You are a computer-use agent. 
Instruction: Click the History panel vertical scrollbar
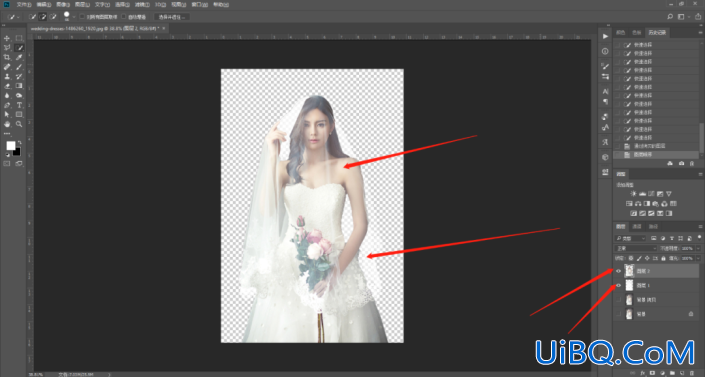(x=702, y=139)
